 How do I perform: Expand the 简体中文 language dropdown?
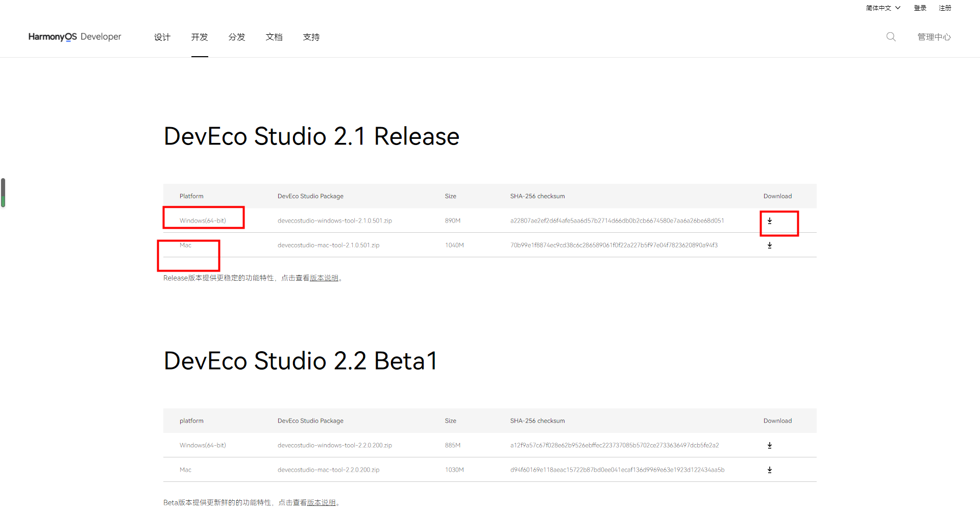point(883,8)
